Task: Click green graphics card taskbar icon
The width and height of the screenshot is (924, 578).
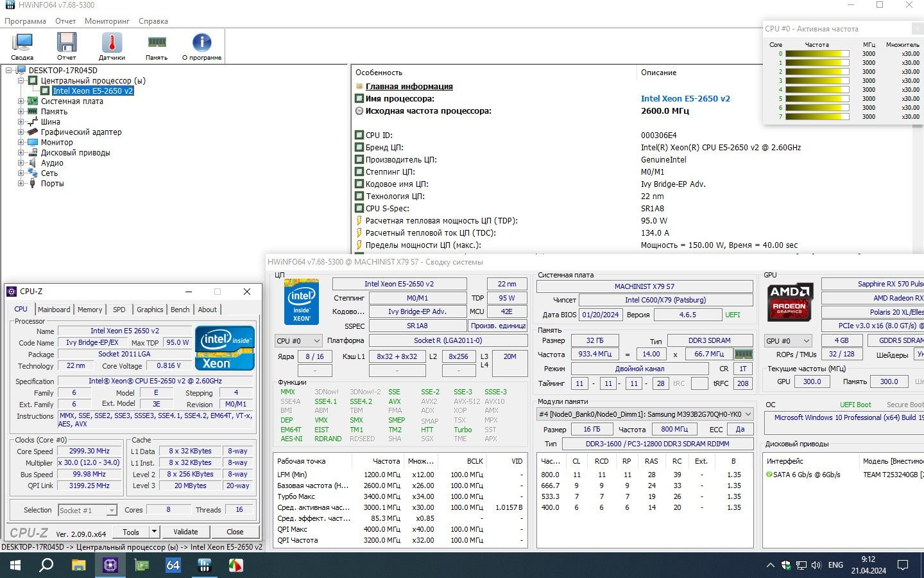Action: pyautogui.click(x=142, y=565)
